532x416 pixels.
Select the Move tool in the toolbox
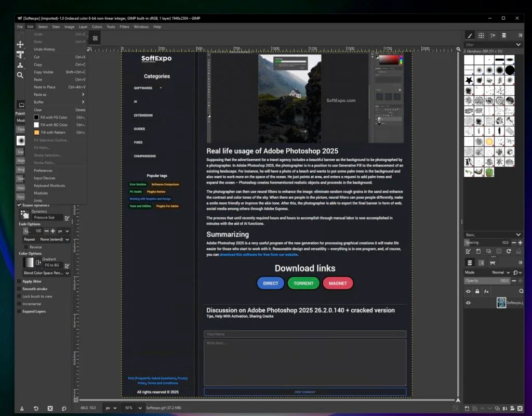click(20, 44)
